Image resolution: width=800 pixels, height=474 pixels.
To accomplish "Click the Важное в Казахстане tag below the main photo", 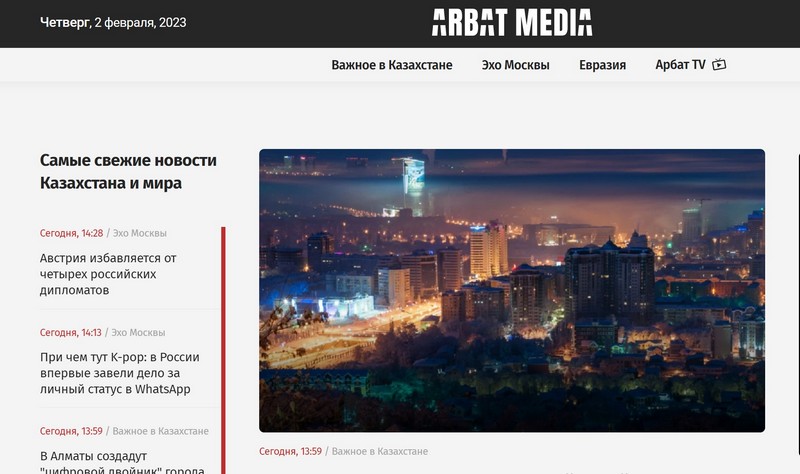I will [379, 451].
